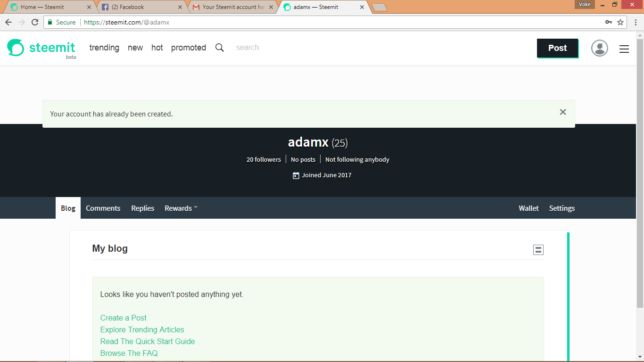
Task: Reload the page with refresh icon
Action: [35, 22]
